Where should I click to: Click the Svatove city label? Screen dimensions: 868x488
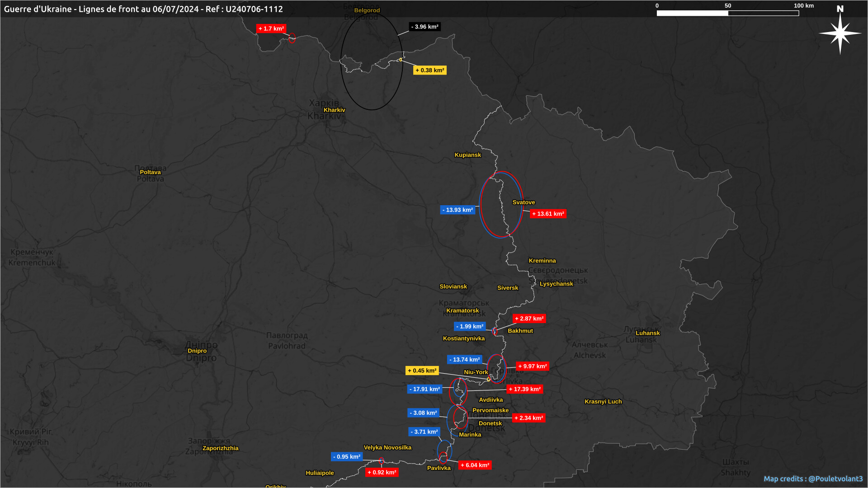(524, 202)
